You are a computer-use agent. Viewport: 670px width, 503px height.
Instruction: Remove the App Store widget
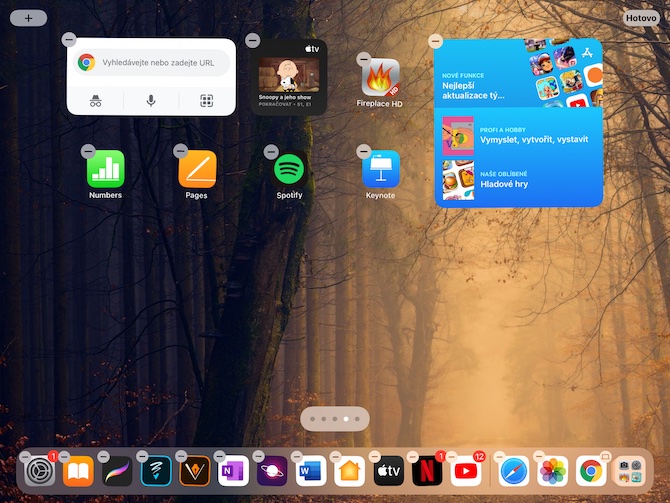(x=435, y=41)
